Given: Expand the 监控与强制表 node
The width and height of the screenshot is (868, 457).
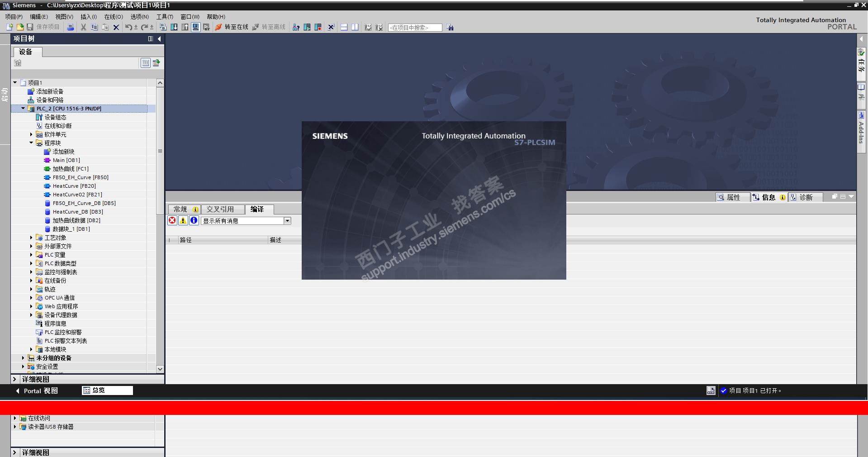Looking at the screenshot, I should (x=31, y=272).
